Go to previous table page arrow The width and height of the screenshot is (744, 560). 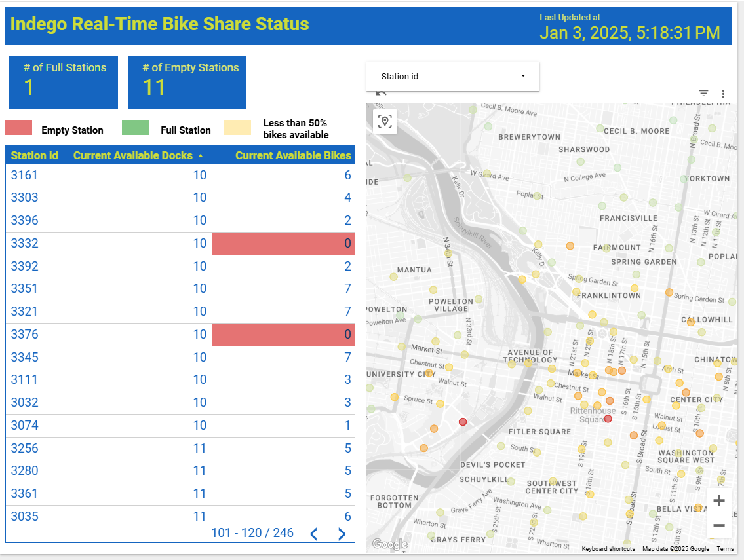click(313, 534)
